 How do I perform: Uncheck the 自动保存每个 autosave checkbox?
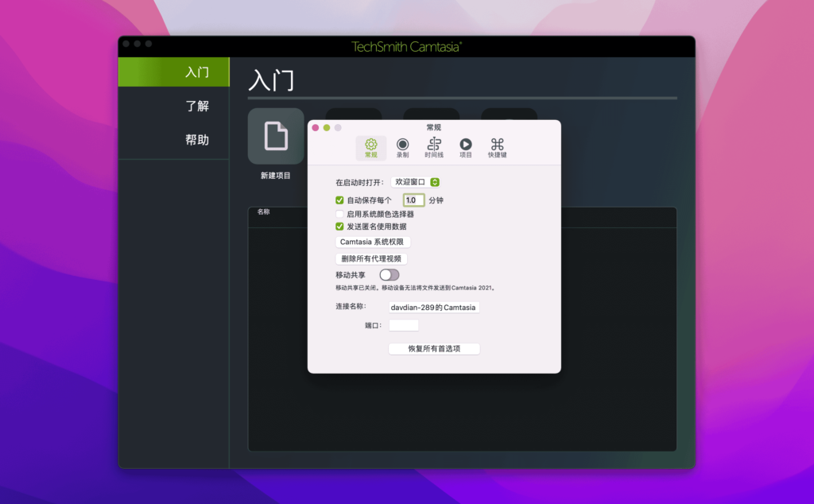(x=338, y=200)
